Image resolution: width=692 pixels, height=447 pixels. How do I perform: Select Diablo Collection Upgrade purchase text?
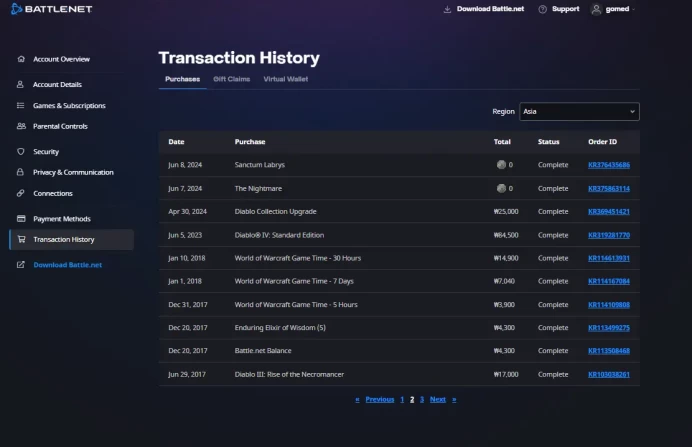pos(275,211)
